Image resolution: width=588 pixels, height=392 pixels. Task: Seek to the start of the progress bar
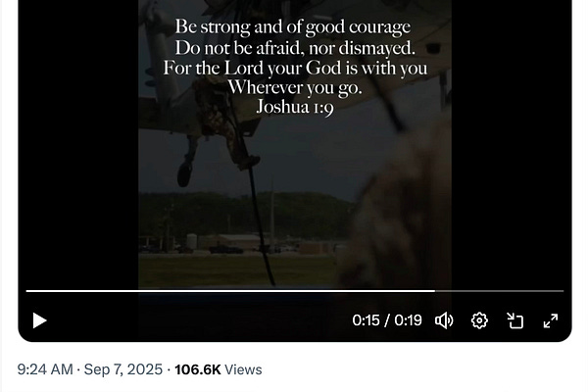pyautogui.click(x=27, y=291)
